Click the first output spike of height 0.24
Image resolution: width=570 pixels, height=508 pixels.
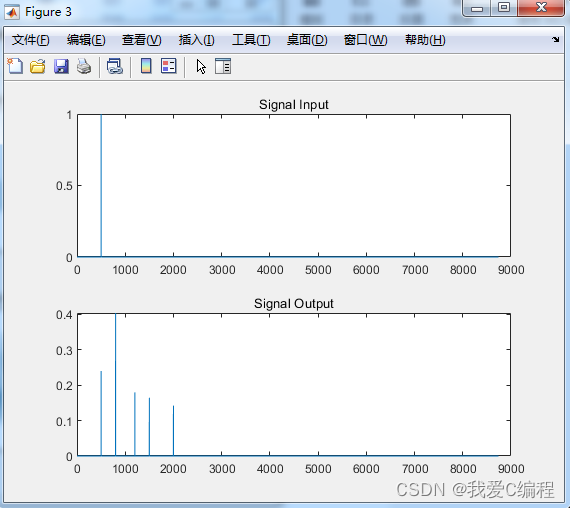(x=101, y=413)
